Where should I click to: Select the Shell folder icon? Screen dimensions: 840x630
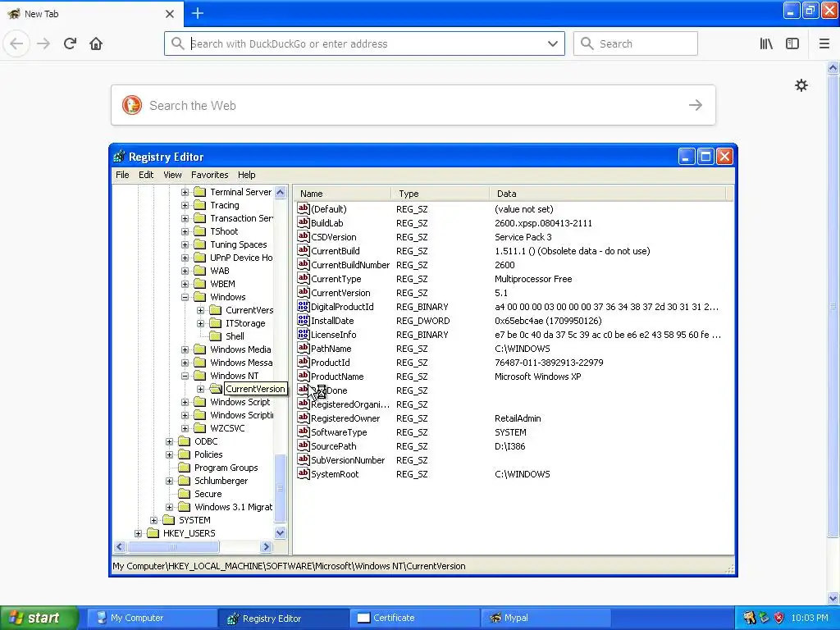[216, 336]
